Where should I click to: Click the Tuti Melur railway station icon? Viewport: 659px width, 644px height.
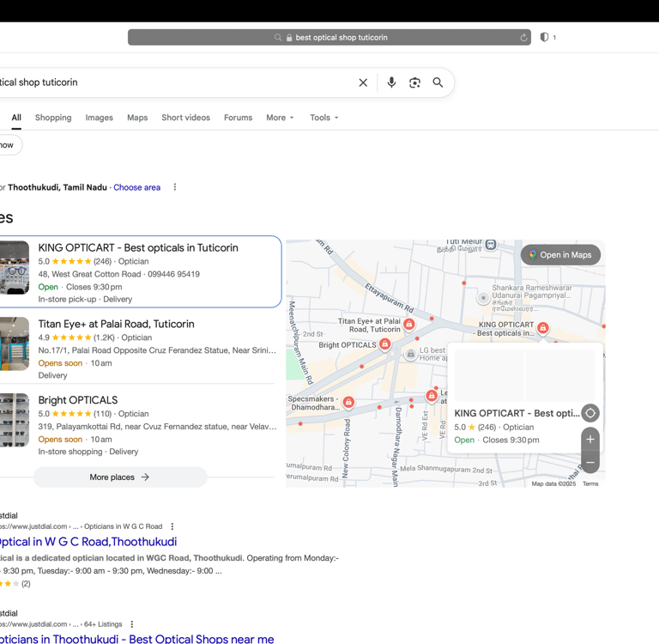click(491, 245)
